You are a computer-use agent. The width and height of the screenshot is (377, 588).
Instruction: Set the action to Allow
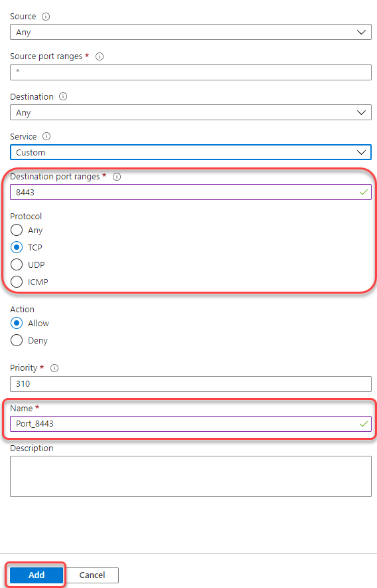17,323
